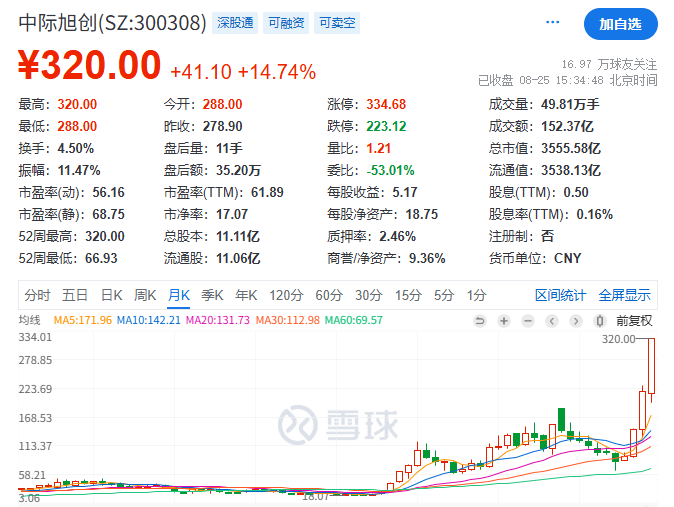Viewport: 674px width, 507px height.
Task: Click 成交额 value 152.37亿
Action: [x=567, y=126]
